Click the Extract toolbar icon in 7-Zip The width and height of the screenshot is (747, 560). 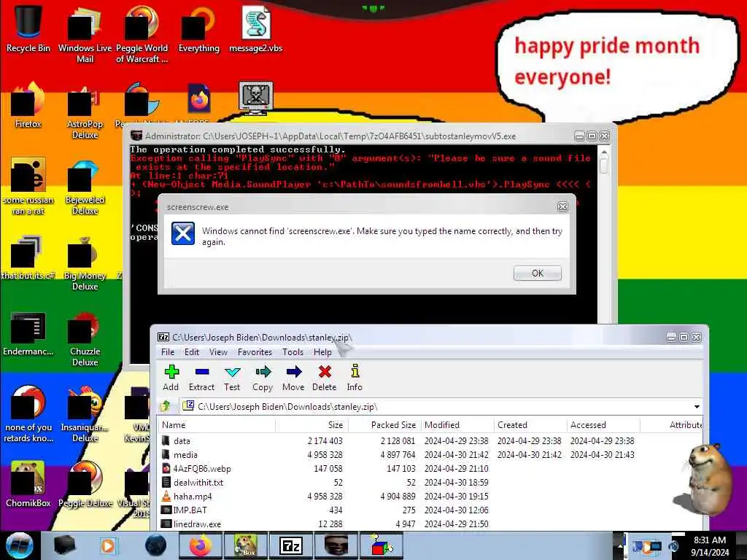point(201,378)
